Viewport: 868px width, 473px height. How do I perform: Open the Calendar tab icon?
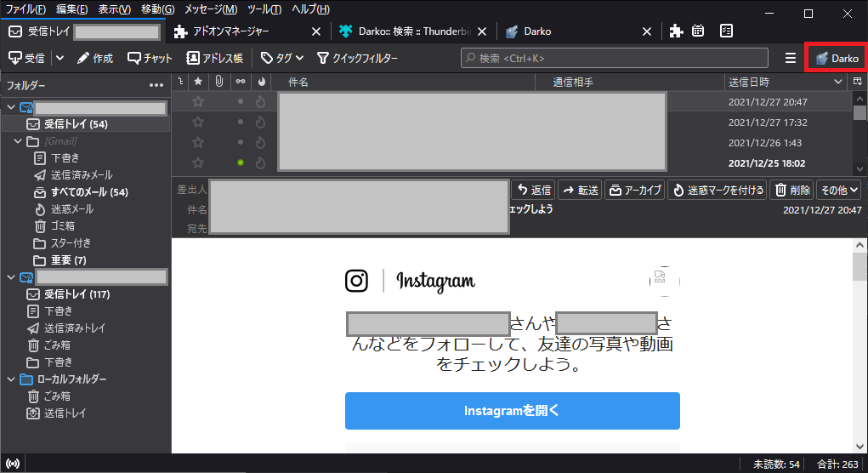[698, 31]
